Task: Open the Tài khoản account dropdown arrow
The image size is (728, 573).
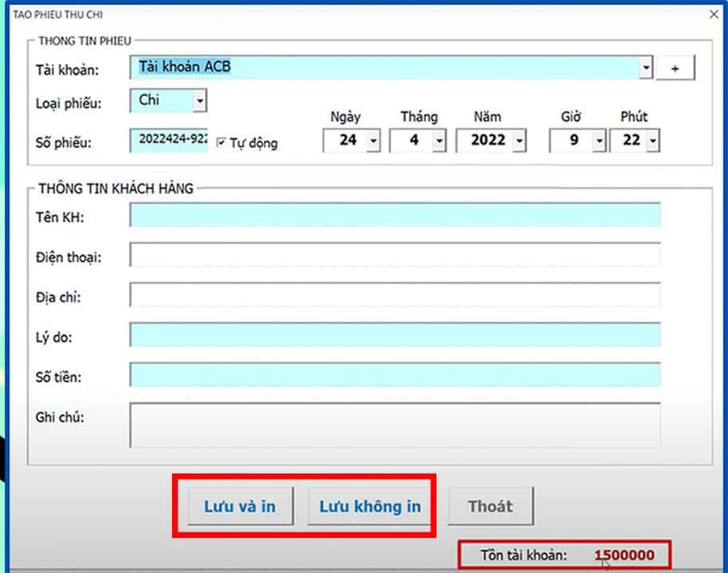Action: (646, 68)
